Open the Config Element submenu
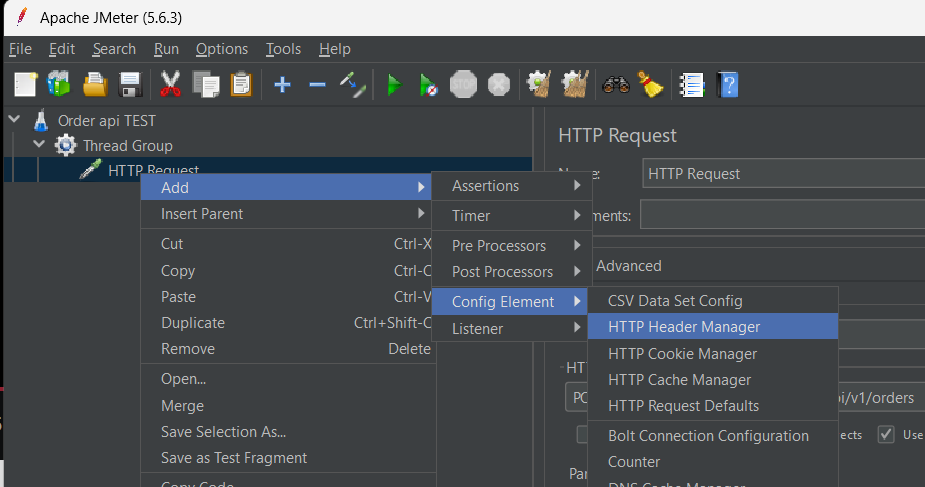This screenshot has width=925, height=487. 510,302
